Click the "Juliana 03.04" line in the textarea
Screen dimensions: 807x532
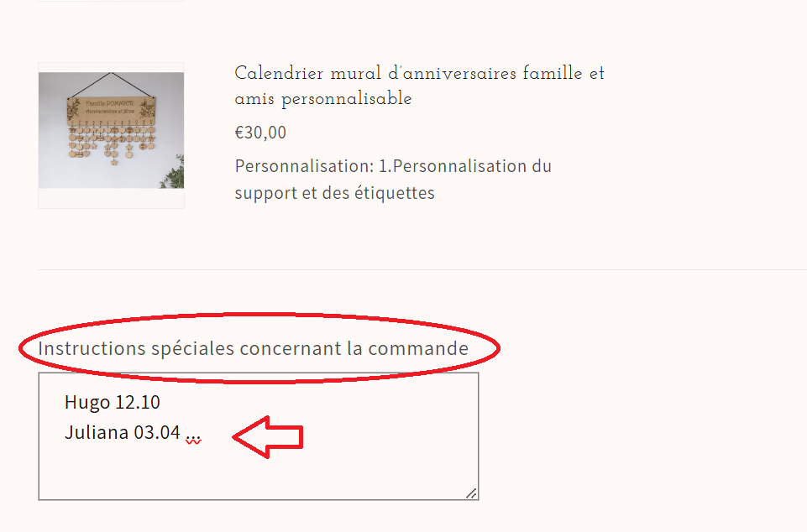tap(122, 433)
